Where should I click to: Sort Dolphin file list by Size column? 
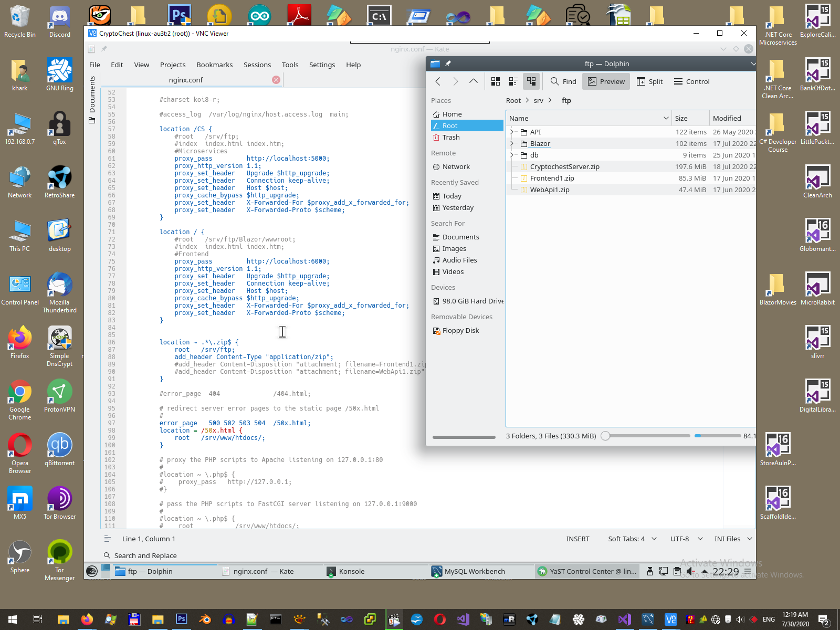pos(690,118)
